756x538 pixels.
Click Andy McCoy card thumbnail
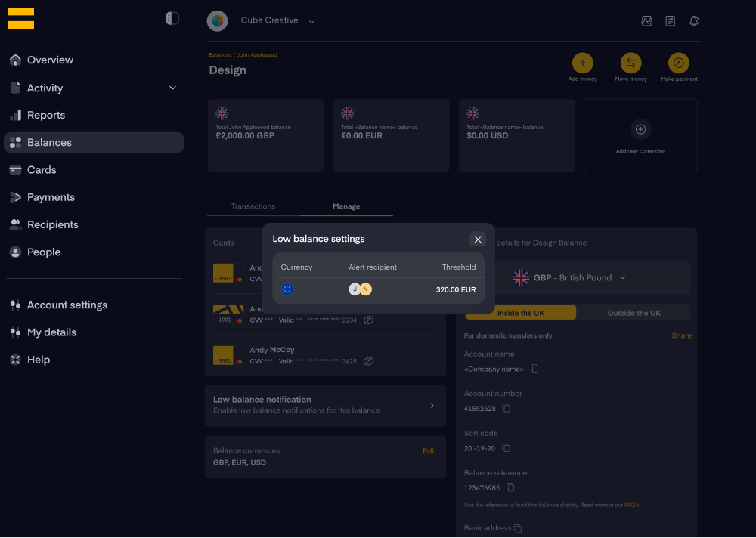coord(228,355)
